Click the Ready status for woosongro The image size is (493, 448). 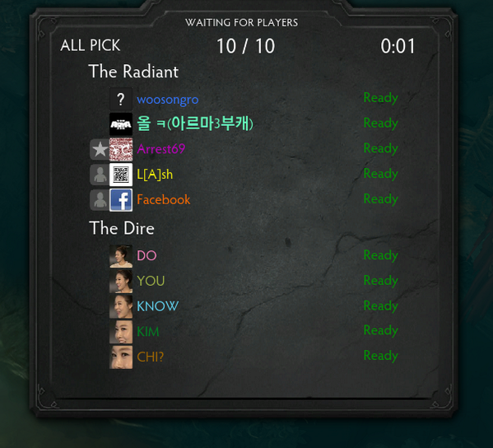pyautogui.click(x=381, y=98)
